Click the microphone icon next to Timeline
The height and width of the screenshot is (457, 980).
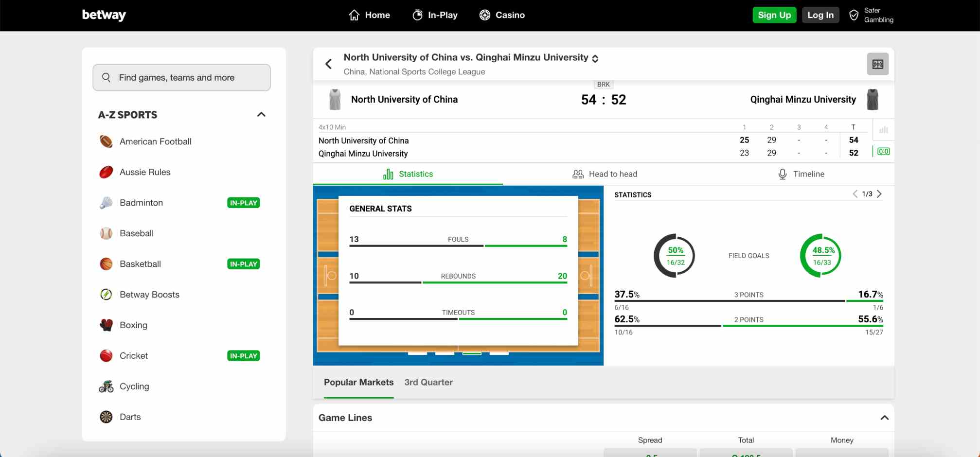click(x=782, y=174)
